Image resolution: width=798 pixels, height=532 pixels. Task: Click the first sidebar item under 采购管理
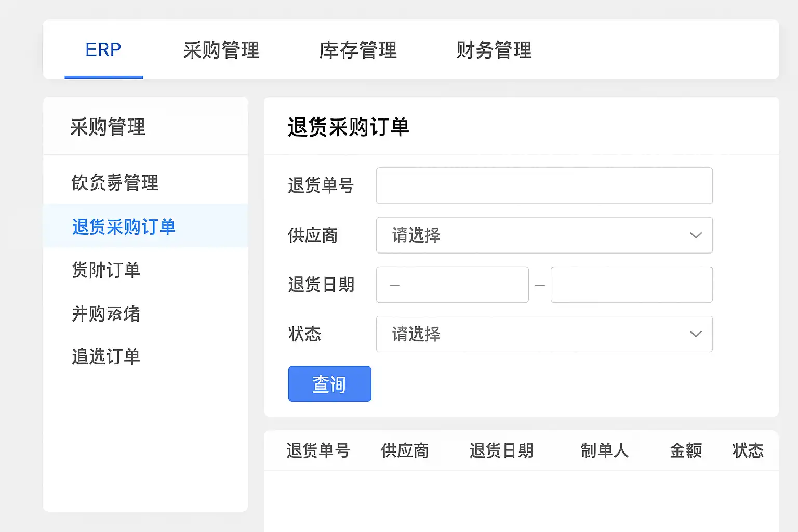[x=115, y=182]
